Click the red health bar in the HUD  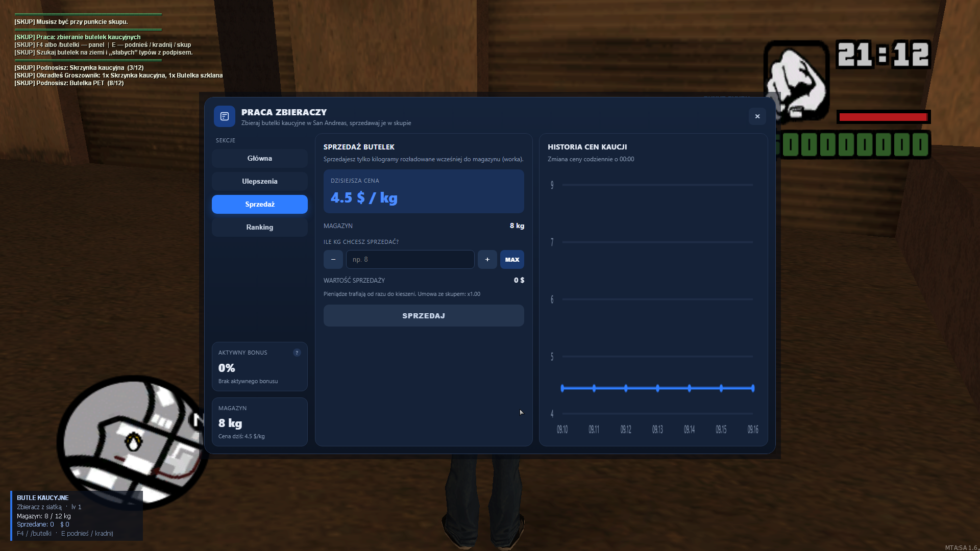[884, 117]
